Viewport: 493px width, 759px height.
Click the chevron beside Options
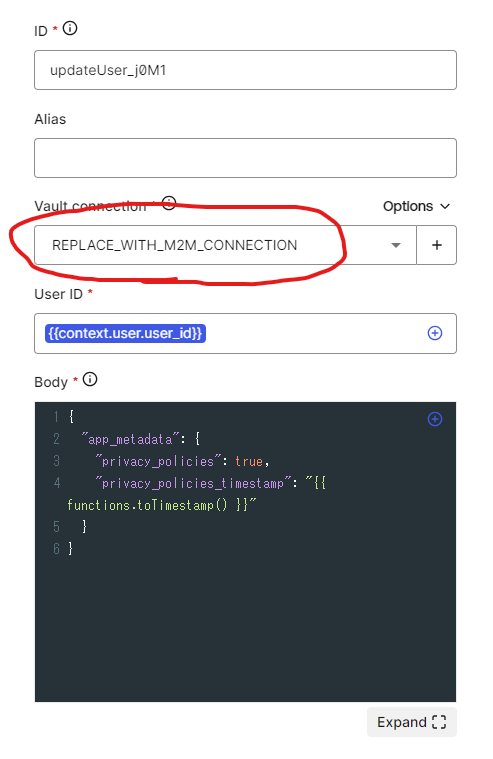pyautogui.click(x=445, y=206)
